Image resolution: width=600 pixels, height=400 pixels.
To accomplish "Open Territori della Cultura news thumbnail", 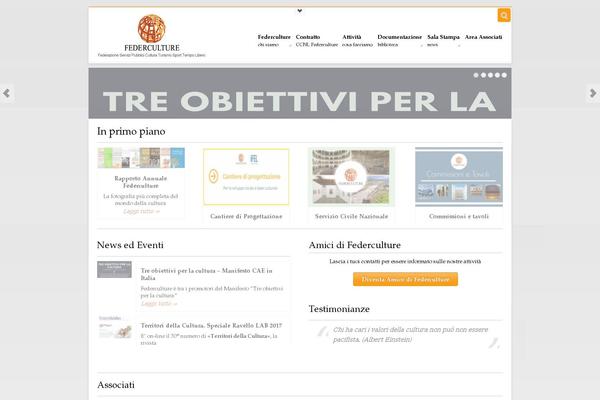I will (x=115, y=328).
